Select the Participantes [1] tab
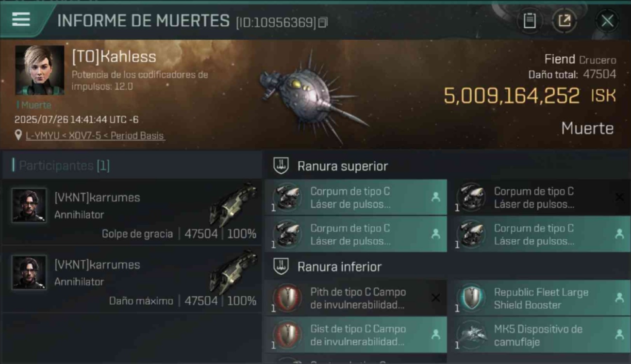This screenshot has width=631, height=364. (64, 165)
